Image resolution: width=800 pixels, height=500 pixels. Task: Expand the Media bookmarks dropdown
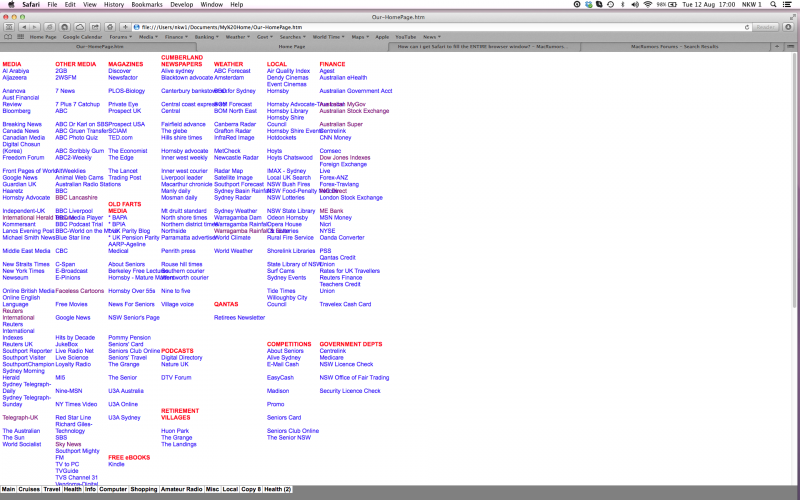click(147, 37)
